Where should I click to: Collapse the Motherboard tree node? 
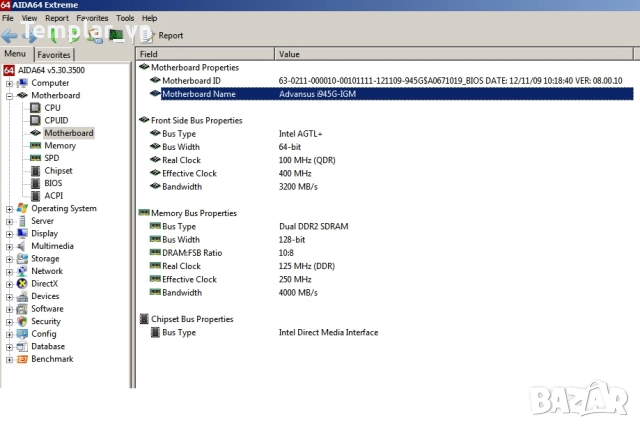pyautogui.click(x=9, y=96)
